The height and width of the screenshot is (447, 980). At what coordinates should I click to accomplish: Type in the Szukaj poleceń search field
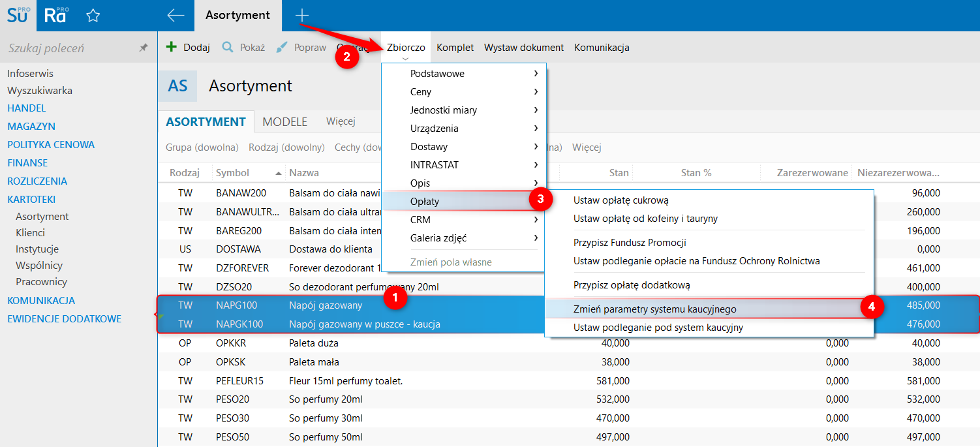69,48
